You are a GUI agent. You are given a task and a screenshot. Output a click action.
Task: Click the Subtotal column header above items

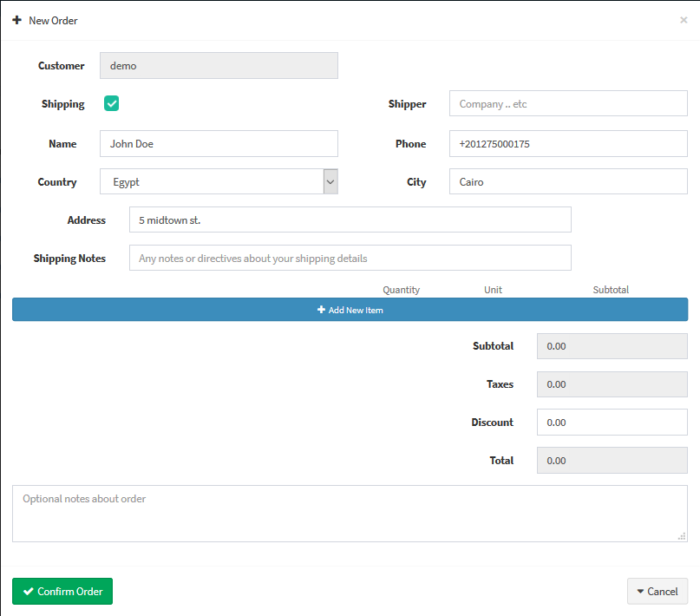click(x=611, y=290)
